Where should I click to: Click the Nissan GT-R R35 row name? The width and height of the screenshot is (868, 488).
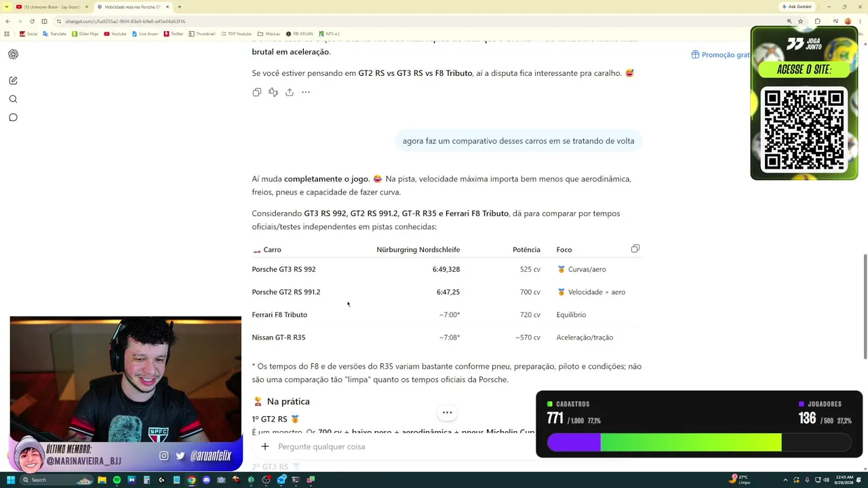coord(279,338)
